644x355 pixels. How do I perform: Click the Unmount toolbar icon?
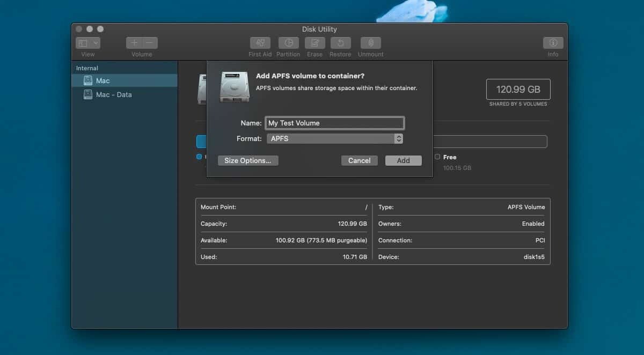pos(370,43)
